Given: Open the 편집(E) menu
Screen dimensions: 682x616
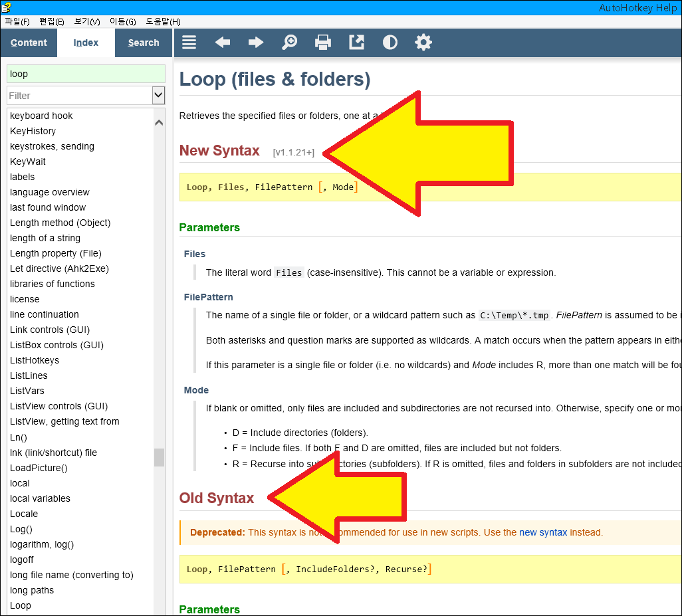Looking at the screenshot, I should pyautogui.click(x=52, y=22).
